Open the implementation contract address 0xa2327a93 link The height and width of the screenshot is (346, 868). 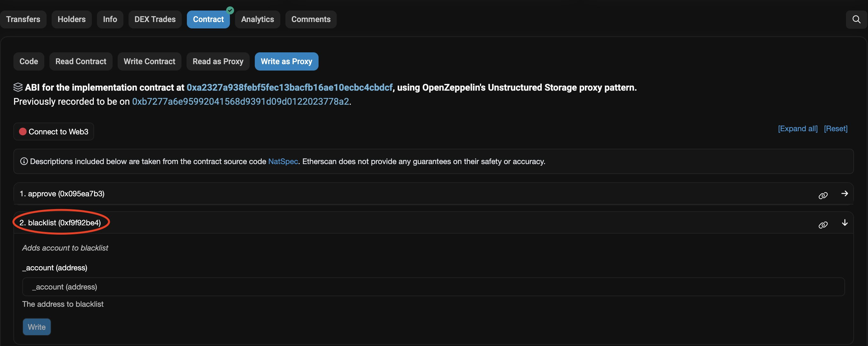click(290, 87)
